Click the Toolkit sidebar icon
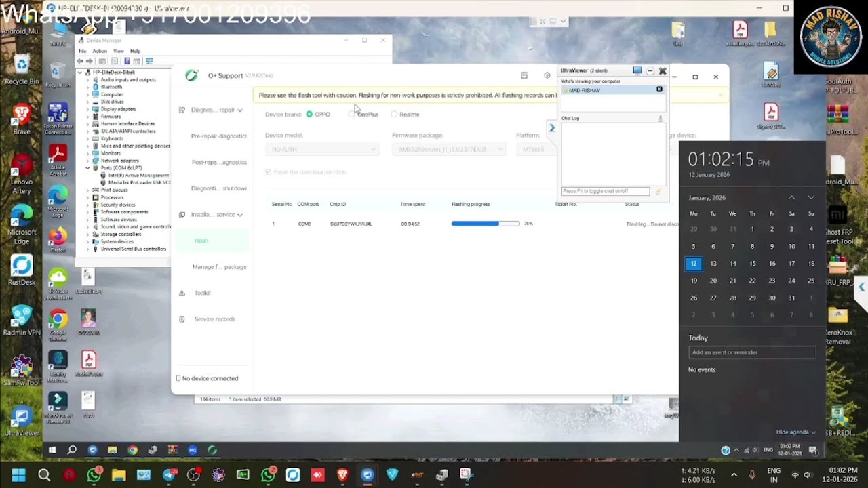 (182, 293)
